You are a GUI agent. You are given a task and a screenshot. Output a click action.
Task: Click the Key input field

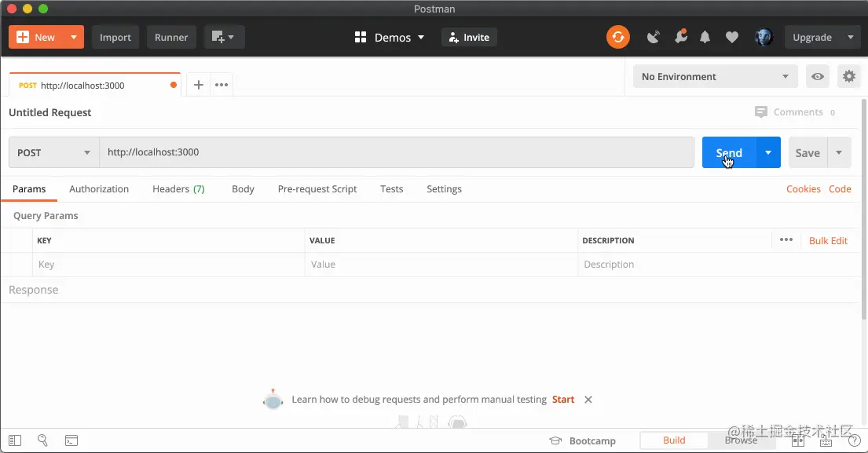(x=168, y=265)
